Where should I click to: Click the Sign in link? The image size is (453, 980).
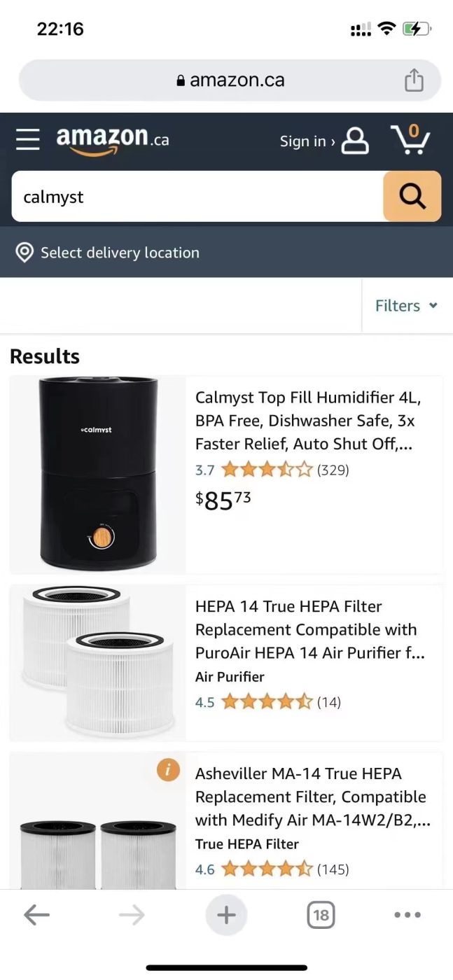tap(307, 141)
